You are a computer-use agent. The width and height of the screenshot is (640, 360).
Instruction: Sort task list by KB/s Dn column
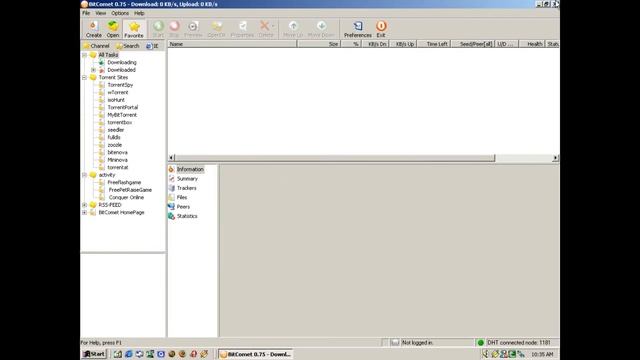375,44
